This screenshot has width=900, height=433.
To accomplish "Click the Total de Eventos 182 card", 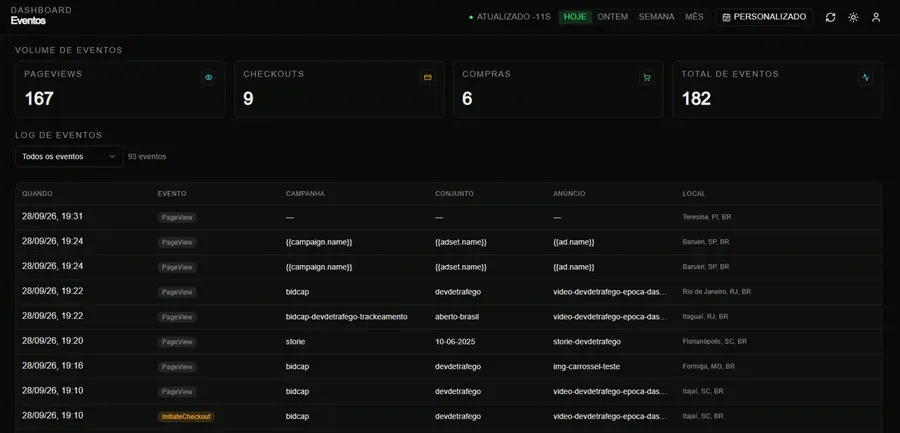I will click(x=777, y=90).
